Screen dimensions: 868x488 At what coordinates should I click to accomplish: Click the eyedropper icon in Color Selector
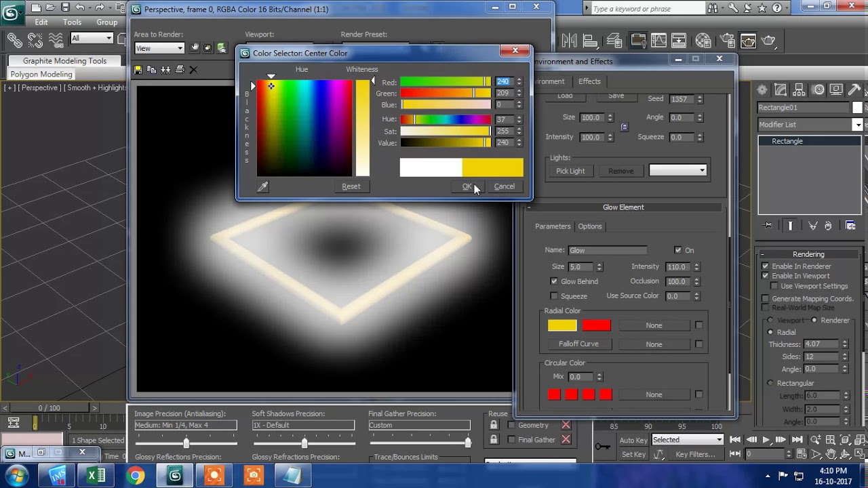pyautogui.click(x=262, y=186)
